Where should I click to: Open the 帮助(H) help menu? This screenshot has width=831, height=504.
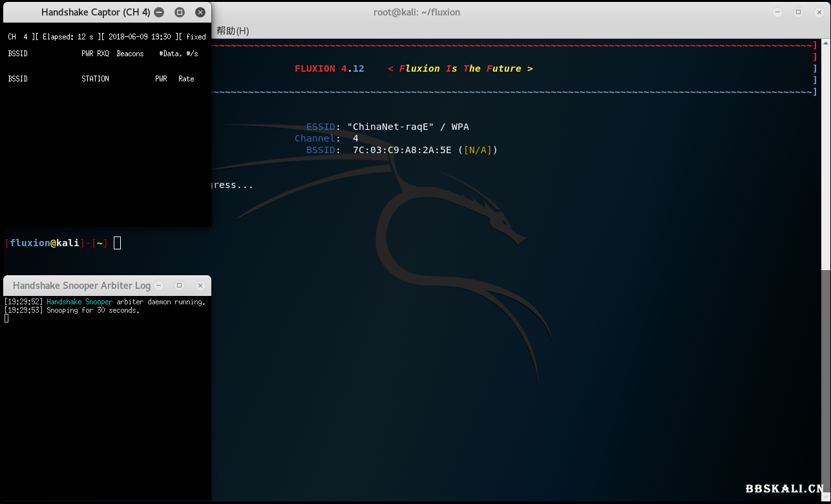233,31
